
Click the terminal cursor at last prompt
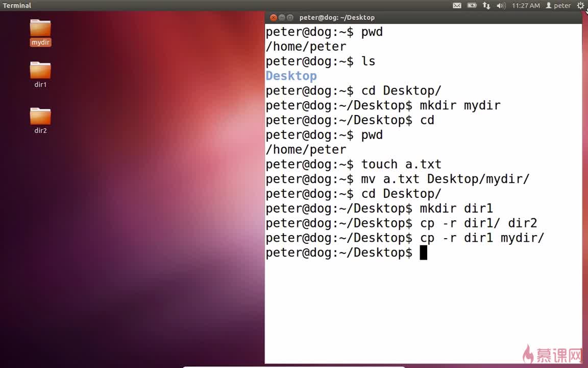pyautogui.click(x=423, y=252)
